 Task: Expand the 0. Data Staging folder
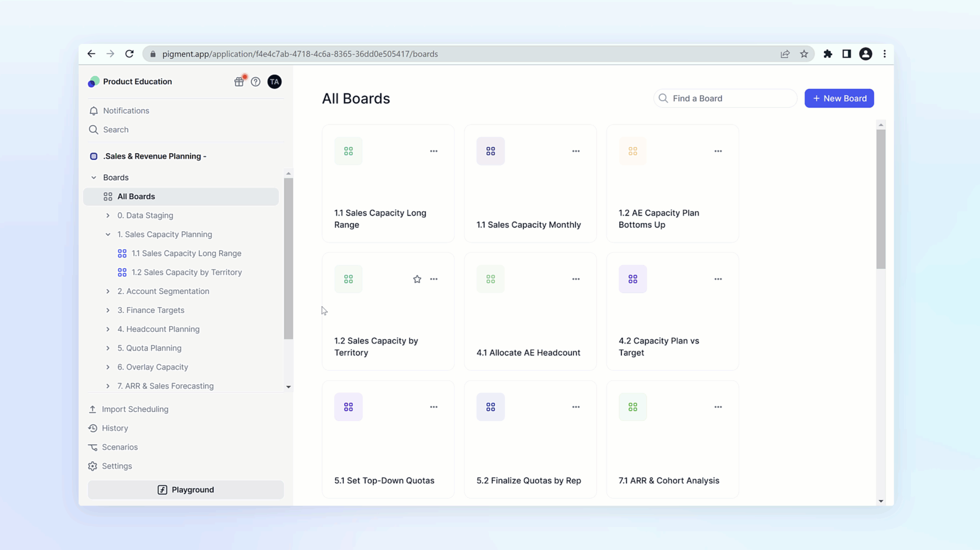pyautogui.click(x=108, y=216)
